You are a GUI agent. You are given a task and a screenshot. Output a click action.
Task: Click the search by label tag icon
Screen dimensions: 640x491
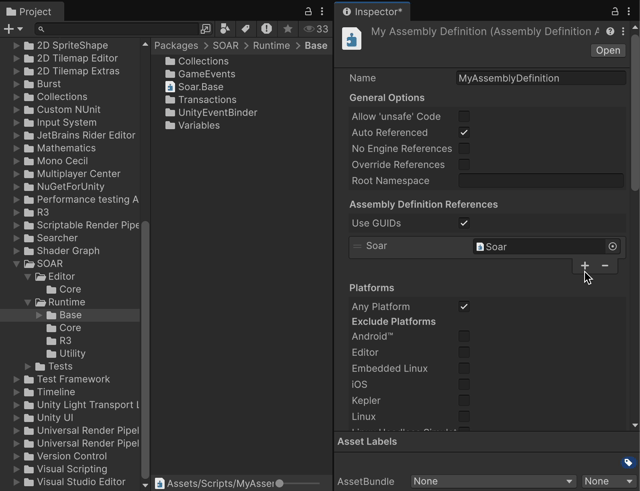tap(245, 29)
